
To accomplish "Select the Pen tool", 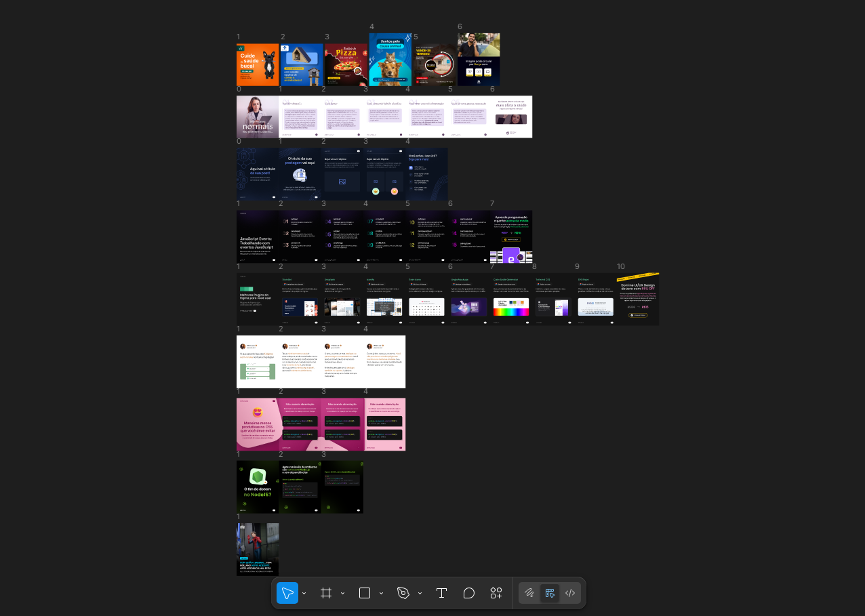I will [403, 593].
